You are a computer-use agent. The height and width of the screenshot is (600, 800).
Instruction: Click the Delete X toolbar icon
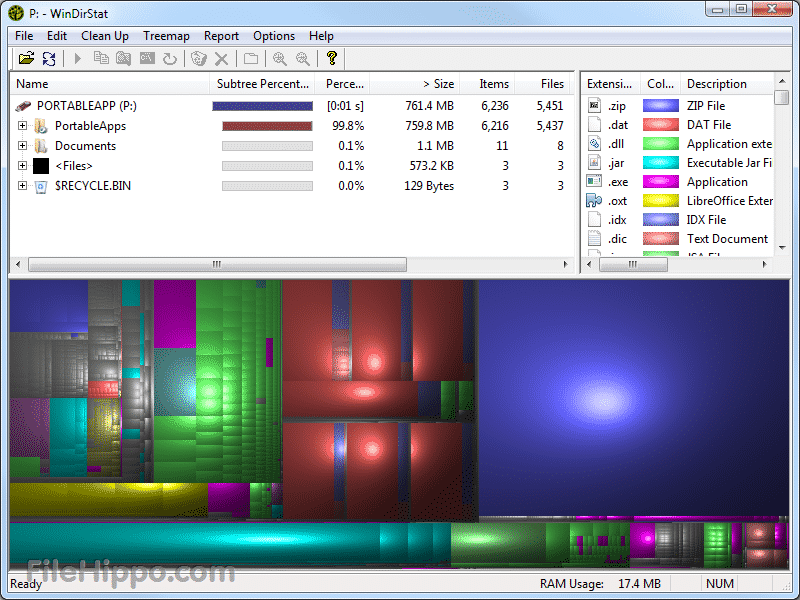pyautogui.click(x=221, y=59)
